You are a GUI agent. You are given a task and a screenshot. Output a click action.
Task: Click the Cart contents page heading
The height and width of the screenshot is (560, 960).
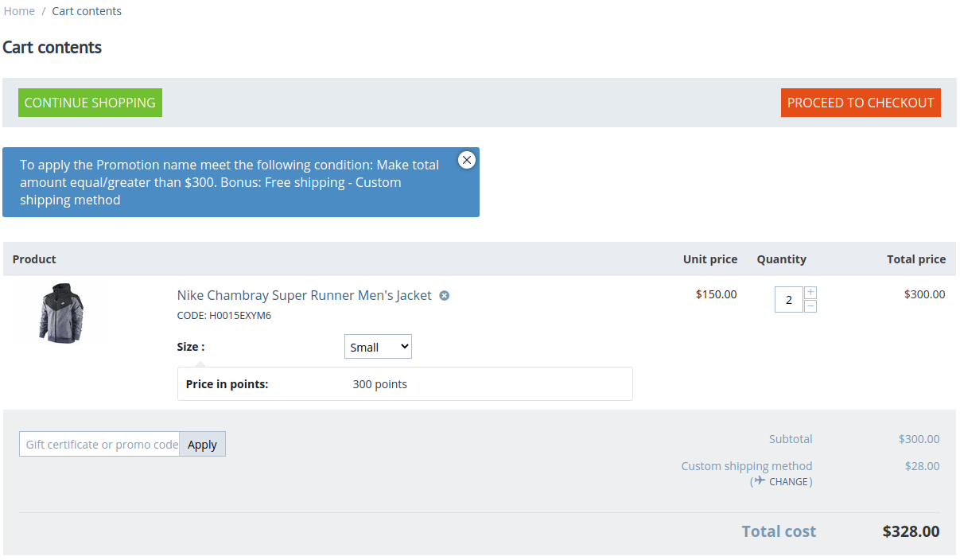(x=52, y=48)
